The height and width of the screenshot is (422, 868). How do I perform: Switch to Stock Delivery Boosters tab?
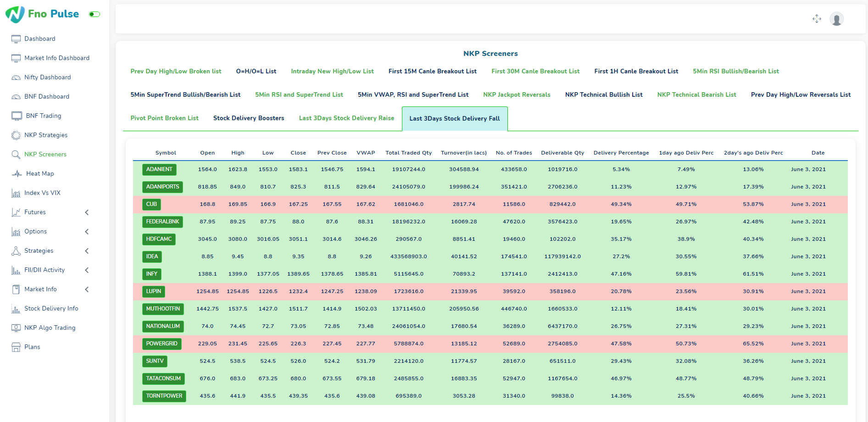point(249,118)
